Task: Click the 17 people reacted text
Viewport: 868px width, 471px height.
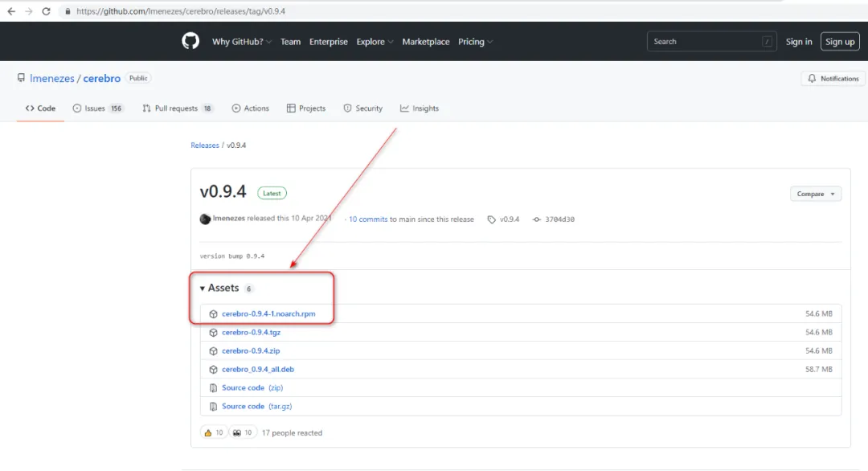Action: [x=292, y=432]
